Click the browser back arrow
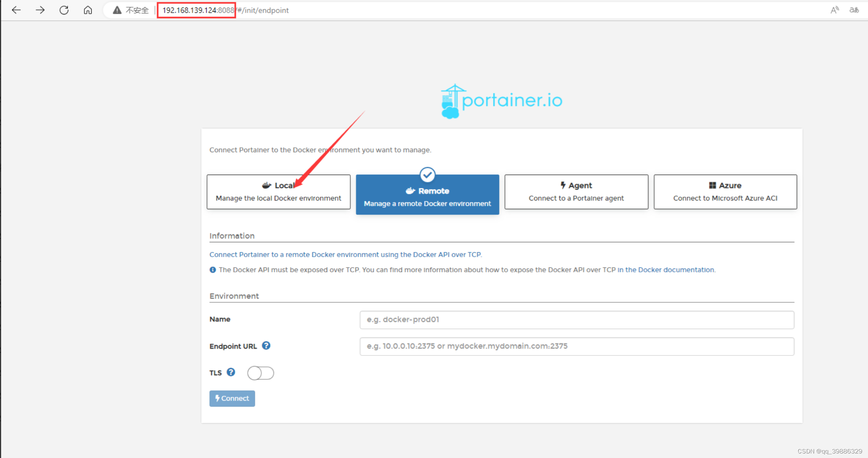The image size is (868, 458). [x=16, y=10]
